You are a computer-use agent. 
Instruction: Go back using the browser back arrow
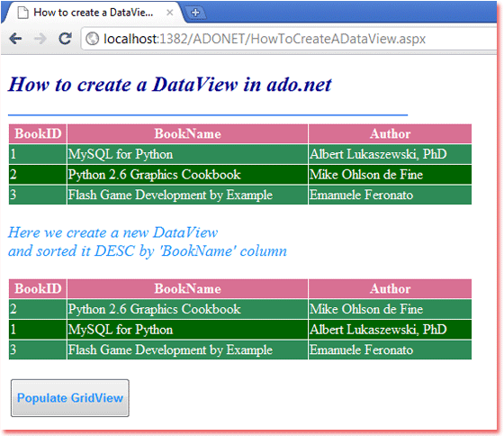(x=15, y=39)
